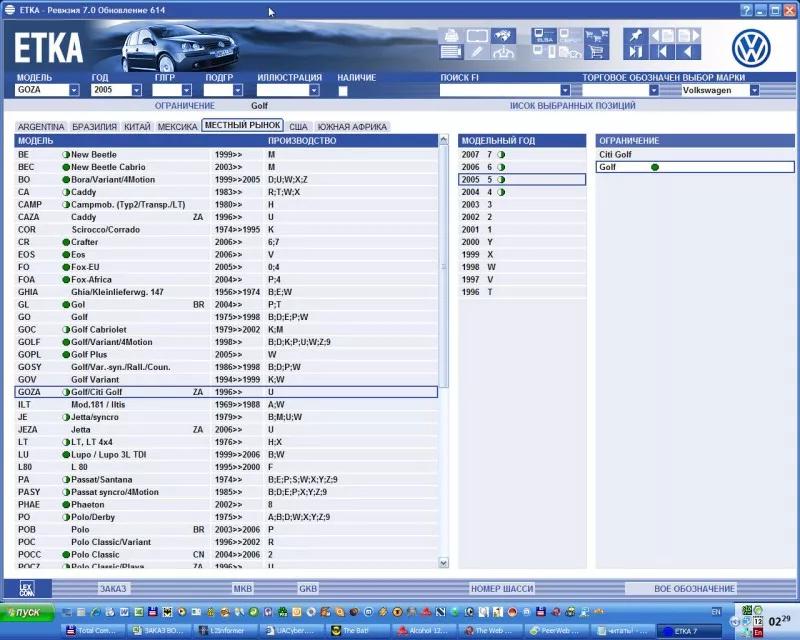
Task: Open the ПОИСК search dropdown arrow
Action: point(565,90)
